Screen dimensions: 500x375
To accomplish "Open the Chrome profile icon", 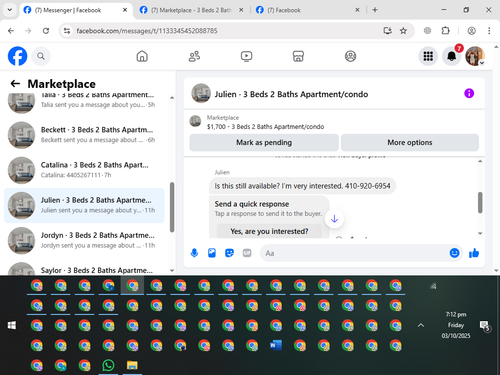I will tap(471, 31).
